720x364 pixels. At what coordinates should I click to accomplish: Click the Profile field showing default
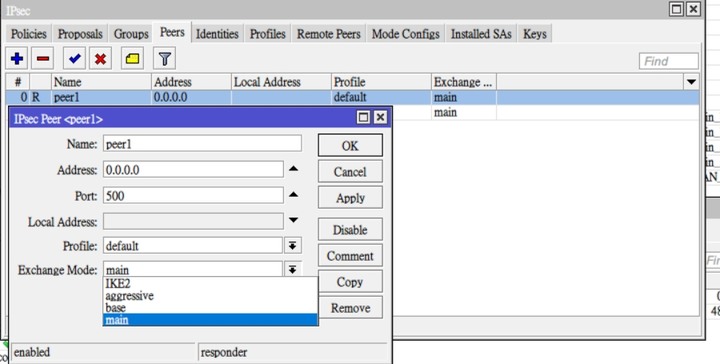click(x=193, y=246)
